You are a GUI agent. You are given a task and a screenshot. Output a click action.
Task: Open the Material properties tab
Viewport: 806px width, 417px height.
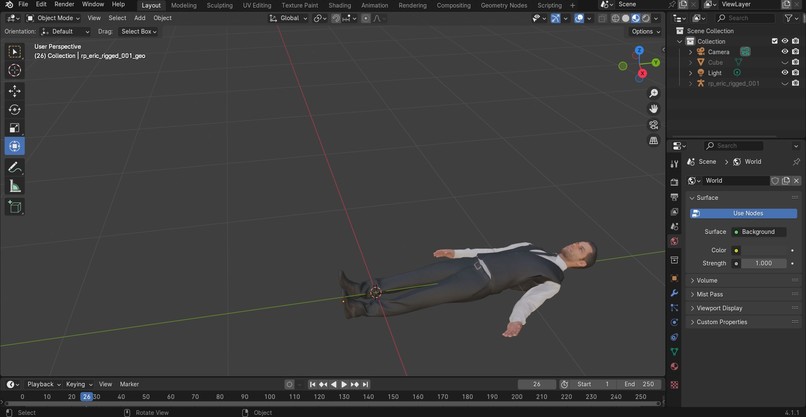pos(674,367)
